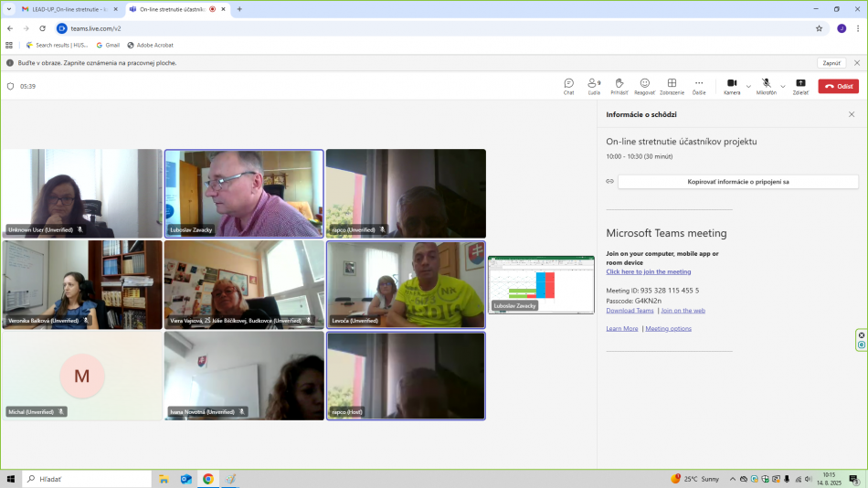Raise hand with the Prihlásiť icon
Image resolution: width=868 pixels, height=488 pixels.
[619, 85]
